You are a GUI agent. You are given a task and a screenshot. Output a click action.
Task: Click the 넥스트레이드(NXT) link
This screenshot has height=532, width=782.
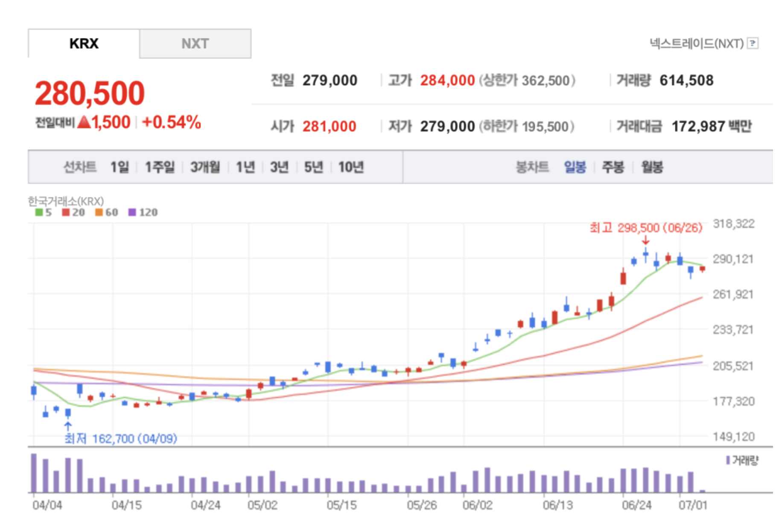click(697, 43)
